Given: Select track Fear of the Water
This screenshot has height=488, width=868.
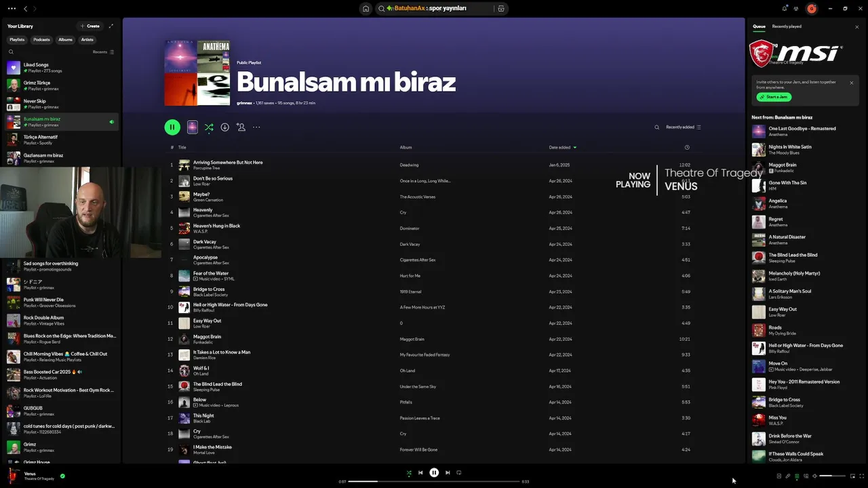Looking at the screenshot, I should pyautogui.click(x=434, y=276).
